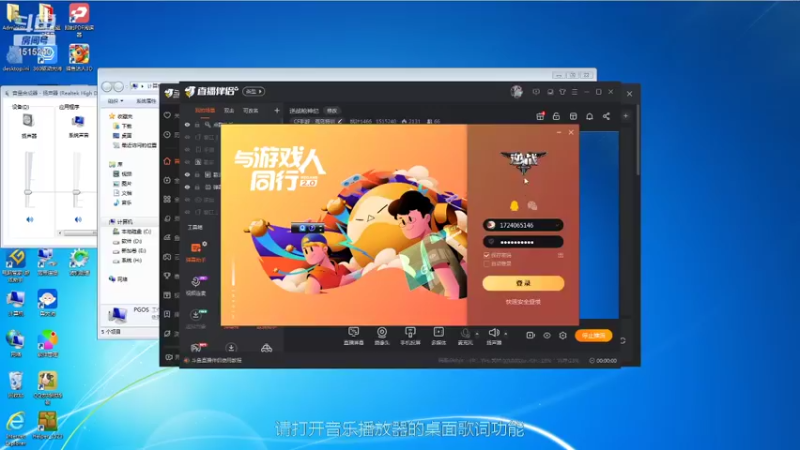The width and height of the screenshot is (800, 450).
Task: Click the orange stop streaming button
Action: [593, 335]
